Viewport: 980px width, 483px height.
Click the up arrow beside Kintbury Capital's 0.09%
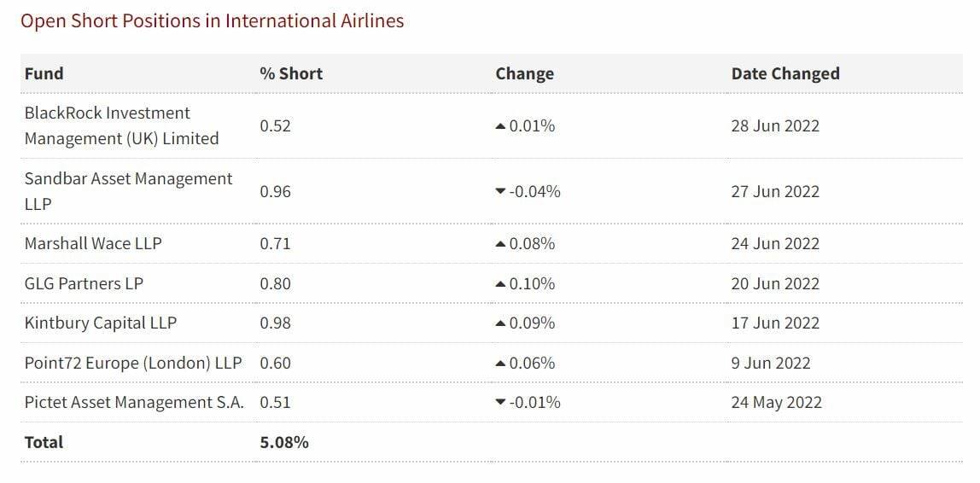coord(500,323)
